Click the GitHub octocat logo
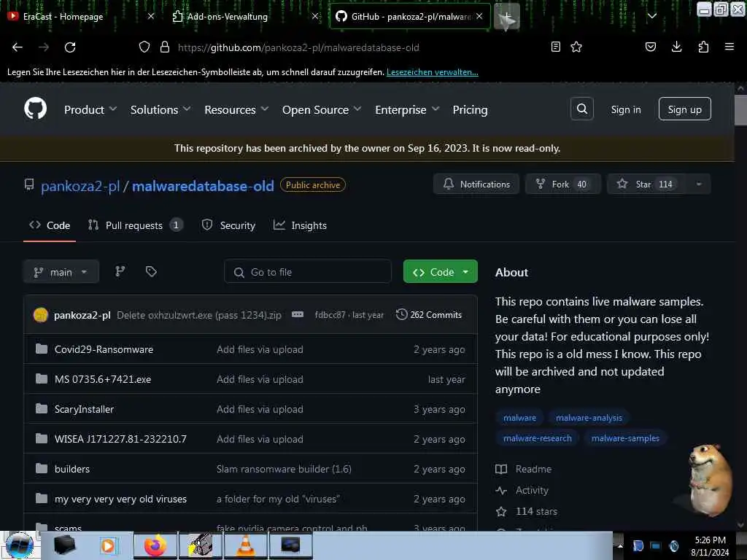This screenshot has height=560, width=747. [x=36, y=109]
